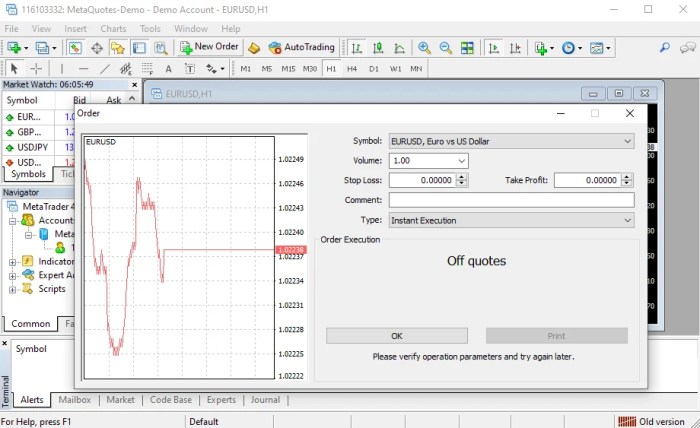This screenshot has width=700, height=428.
Task: Launch MetaEditor with the yellow diamond icon
Action: [x=254, y=48]
